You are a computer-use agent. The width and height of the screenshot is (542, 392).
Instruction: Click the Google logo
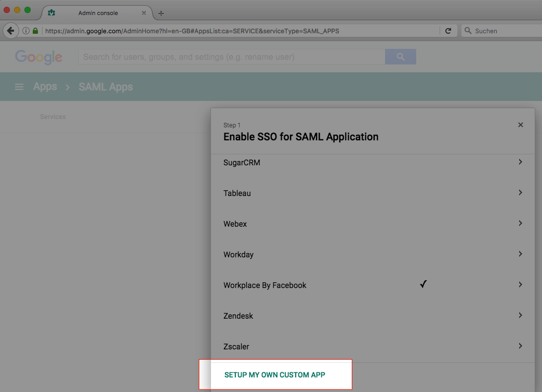pyautogui.click(x=38, y=57)
